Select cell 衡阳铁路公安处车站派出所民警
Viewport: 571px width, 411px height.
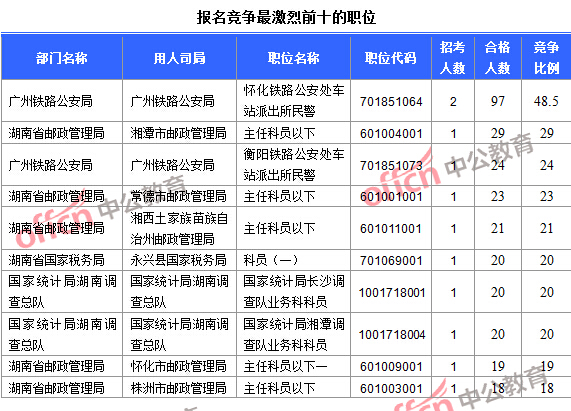coord(294,165)
